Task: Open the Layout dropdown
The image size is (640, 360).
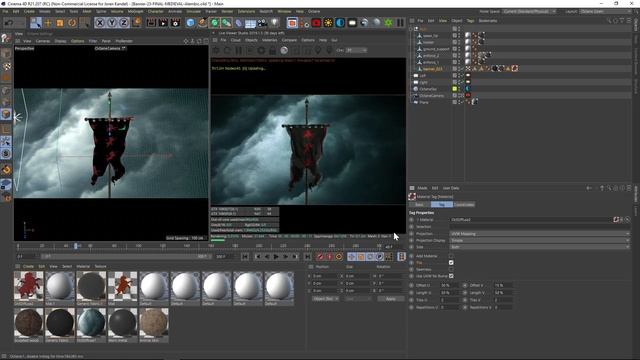Action: 606,11
